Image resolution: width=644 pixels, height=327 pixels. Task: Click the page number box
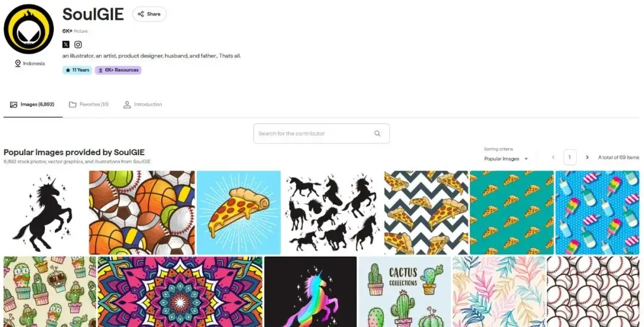pos(569,158)
